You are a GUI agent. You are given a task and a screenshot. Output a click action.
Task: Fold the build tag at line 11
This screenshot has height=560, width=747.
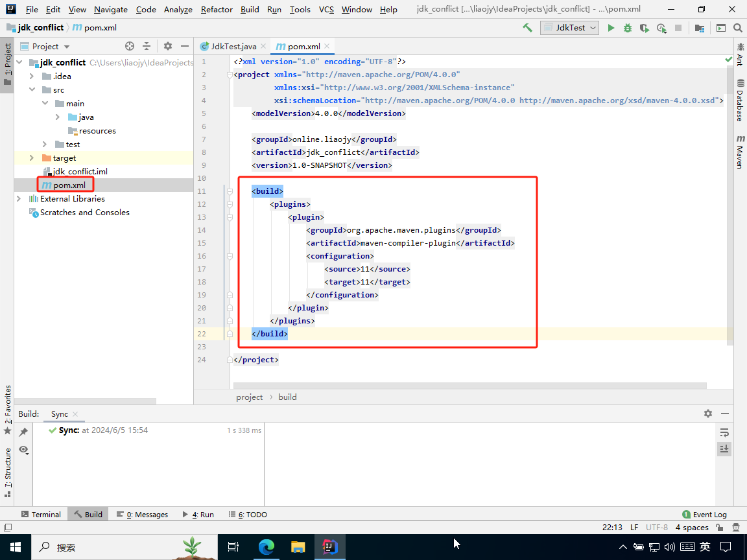click(230, 191)
